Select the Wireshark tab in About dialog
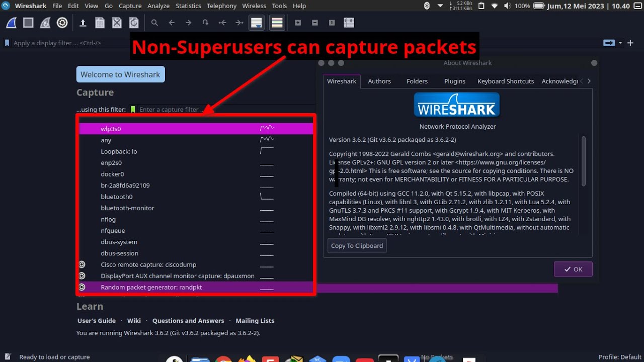This screenshot has width=644, height=362. tap(342, 81)
